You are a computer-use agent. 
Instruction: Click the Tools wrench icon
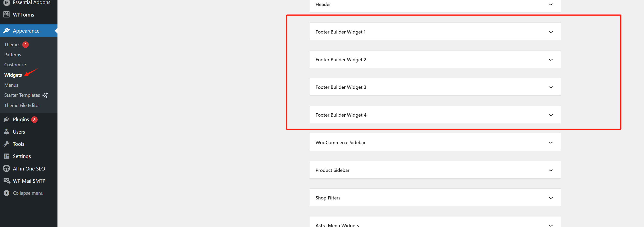point(6,144)
